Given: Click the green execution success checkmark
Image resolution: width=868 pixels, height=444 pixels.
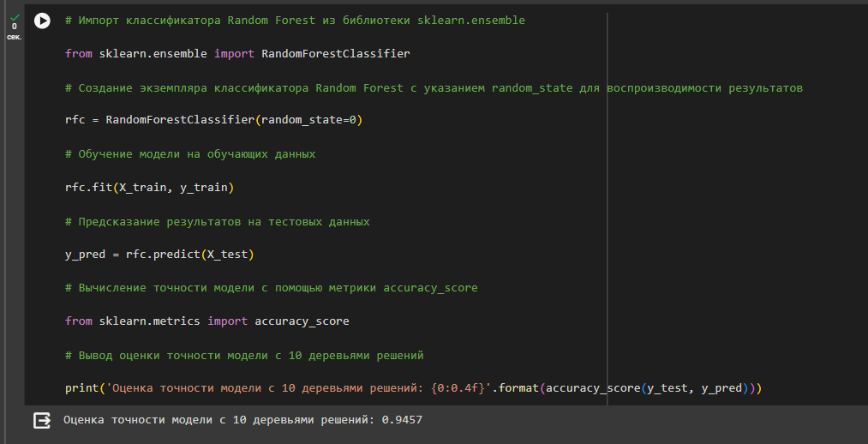Looking at the screenshot, I should click(x=15, y=18).
